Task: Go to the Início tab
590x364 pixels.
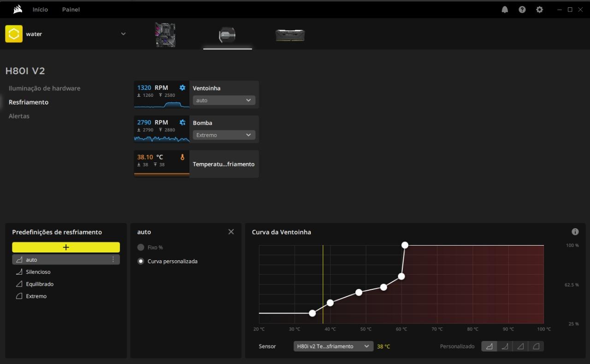Action: pyautogui.click(x=40, y=10)
